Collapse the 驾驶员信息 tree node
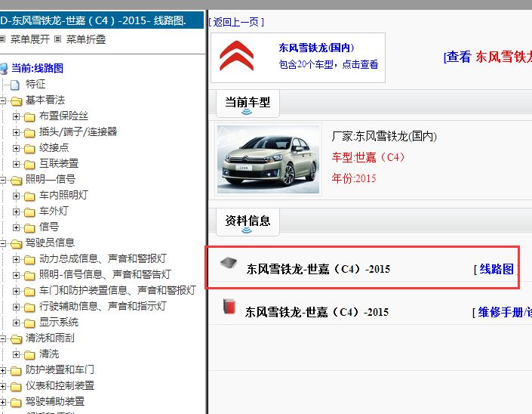532x414 pixels. click(x=3, y=243)
